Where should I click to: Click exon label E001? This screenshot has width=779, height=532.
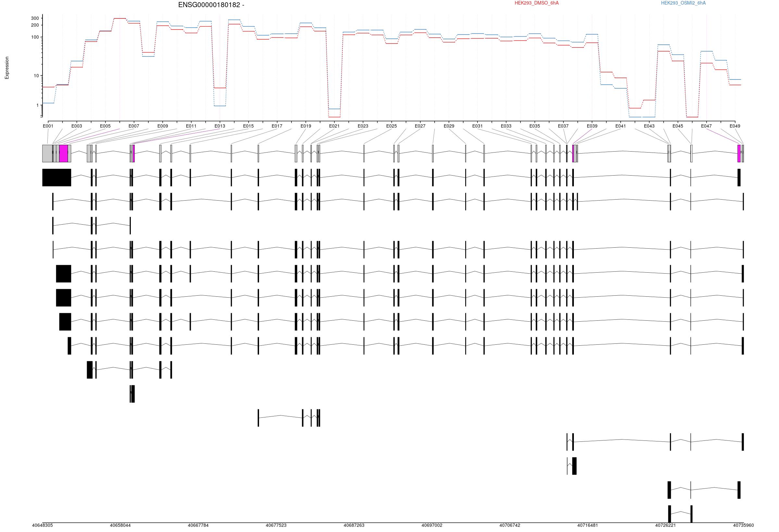coord(48,126)
